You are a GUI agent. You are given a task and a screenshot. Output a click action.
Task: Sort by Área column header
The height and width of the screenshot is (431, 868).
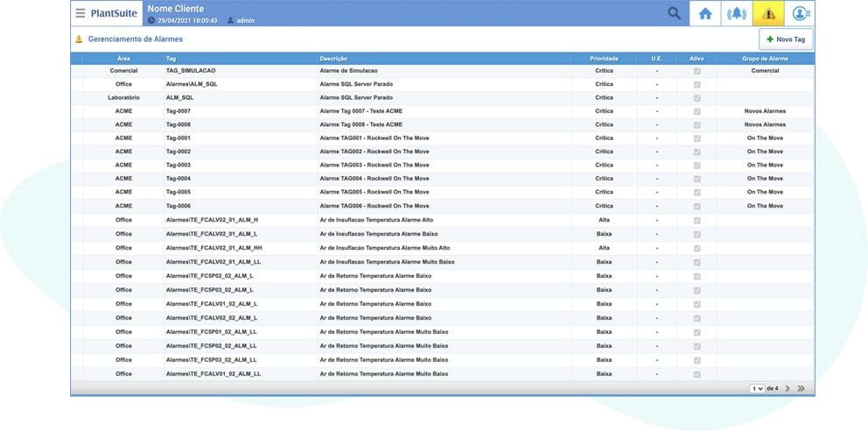point(123,58)
